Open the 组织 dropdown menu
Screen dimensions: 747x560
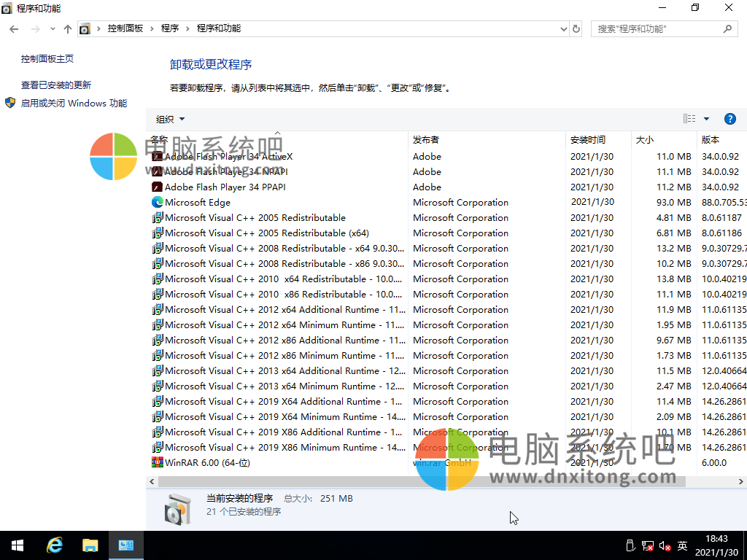[169, 118]
